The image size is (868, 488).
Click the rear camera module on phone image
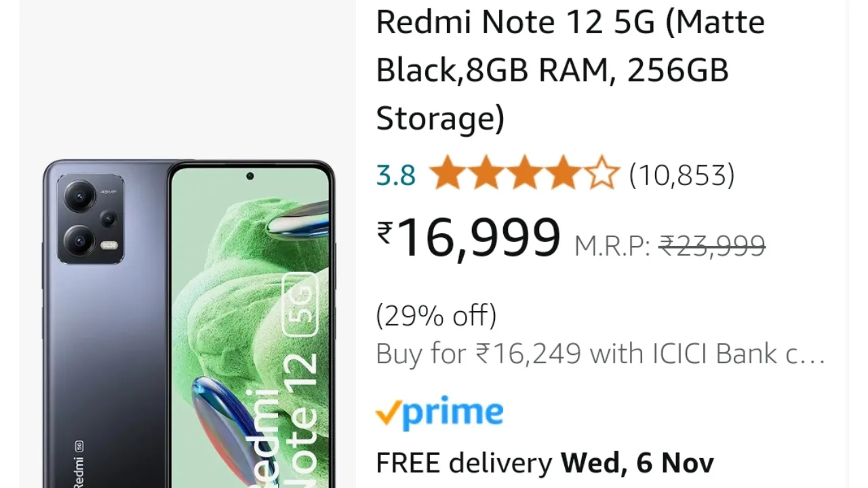point(91,218)
